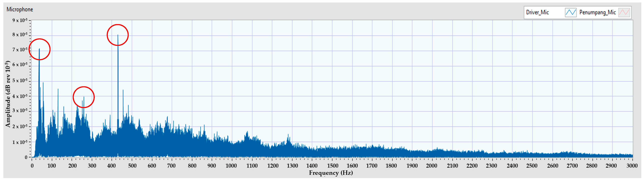Click the Penumpang_Mic pink plot legend icon

pos(624,12)
